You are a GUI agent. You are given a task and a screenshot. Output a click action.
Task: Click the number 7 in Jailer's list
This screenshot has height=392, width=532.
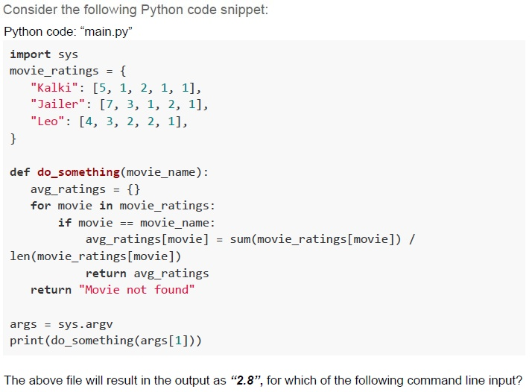point(110,104)
